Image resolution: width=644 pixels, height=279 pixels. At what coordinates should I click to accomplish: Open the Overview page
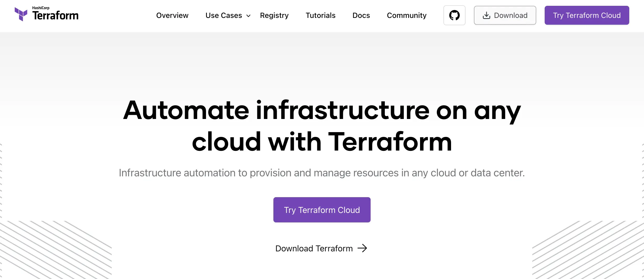point(172,16)
